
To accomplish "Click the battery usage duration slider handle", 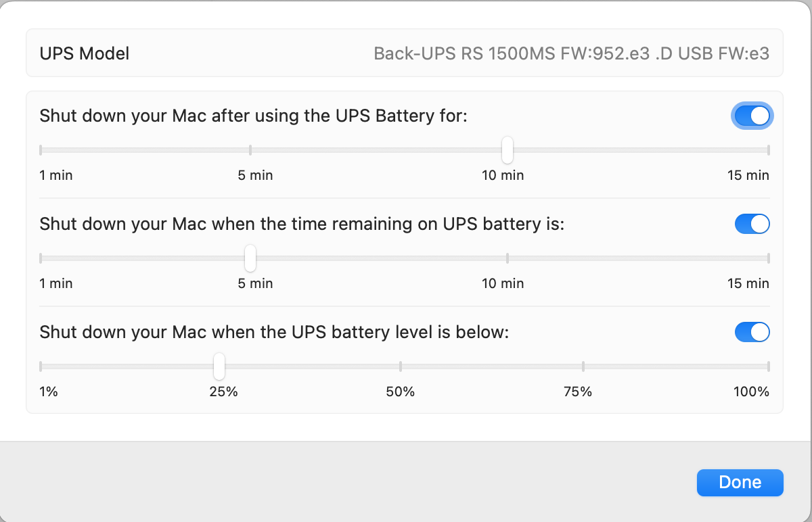I will pyautogui.click(x=507, y=149).
